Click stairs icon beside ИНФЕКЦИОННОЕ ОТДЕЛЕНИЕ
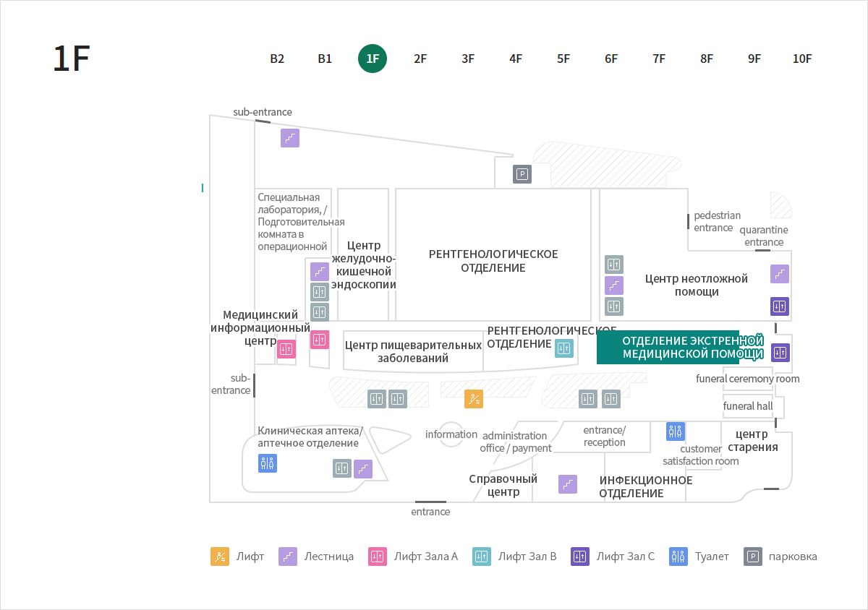 pos(568,484)
